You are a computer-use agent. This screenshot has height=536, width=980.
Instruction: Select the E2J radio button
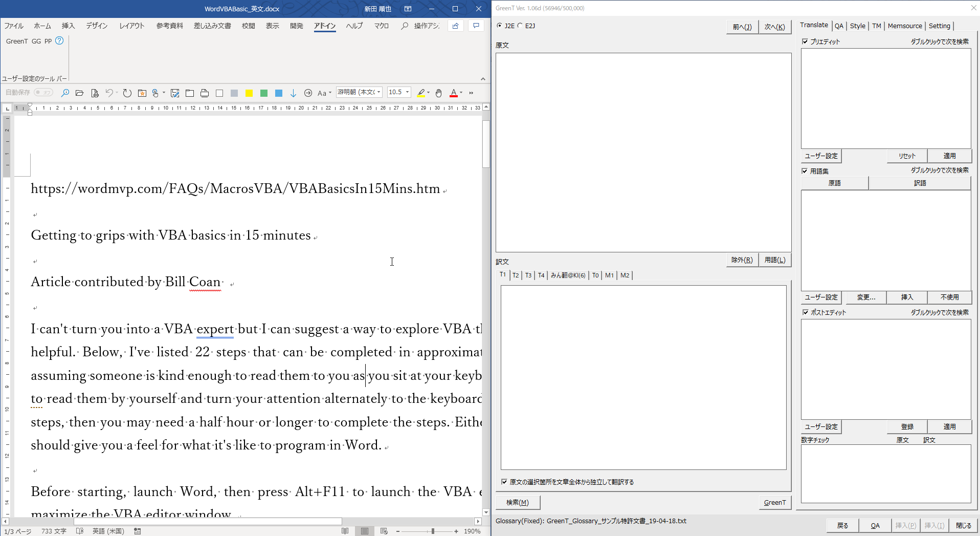coord(520,26)
